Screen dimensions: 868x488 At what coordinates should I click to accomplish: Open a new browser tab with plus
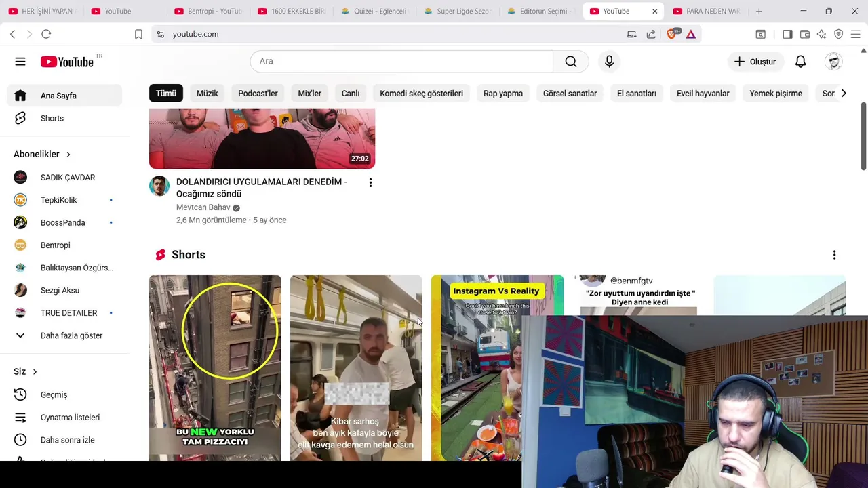[759, 12]
